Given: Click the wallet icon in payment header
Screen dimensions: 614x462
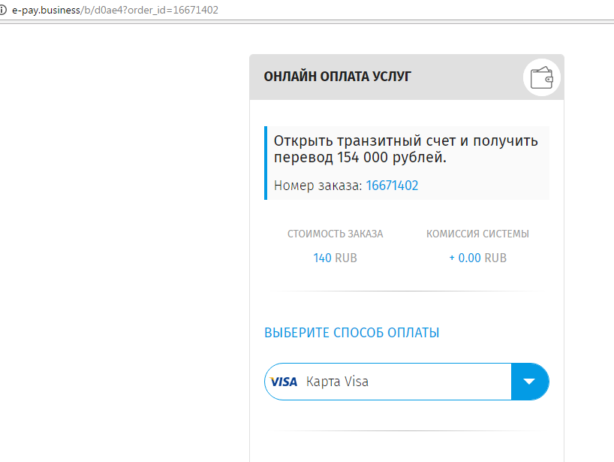Looking at the screenshot, I should click(542, 78).
